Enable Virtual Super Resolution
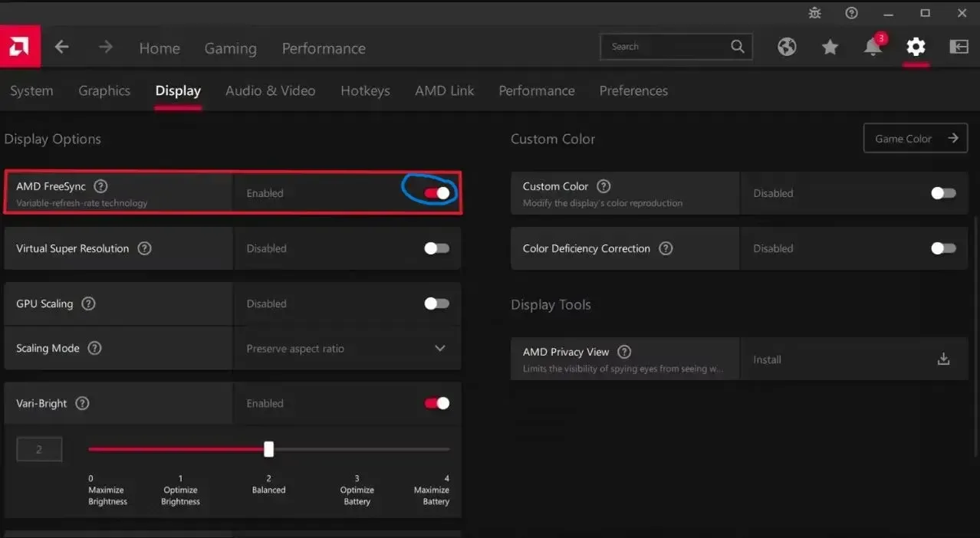Screen dimensions: 980x538 [436, 248]
